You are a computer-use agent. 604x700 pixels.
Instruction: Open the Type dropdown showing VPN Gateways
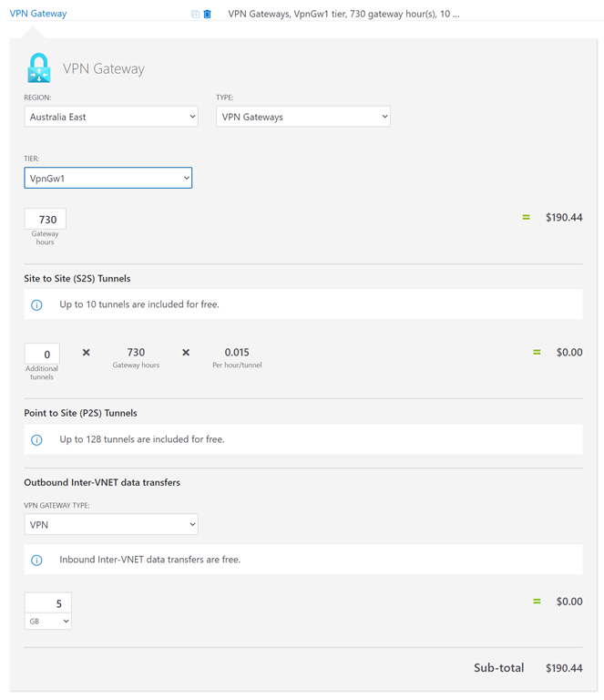coord(302,117)
